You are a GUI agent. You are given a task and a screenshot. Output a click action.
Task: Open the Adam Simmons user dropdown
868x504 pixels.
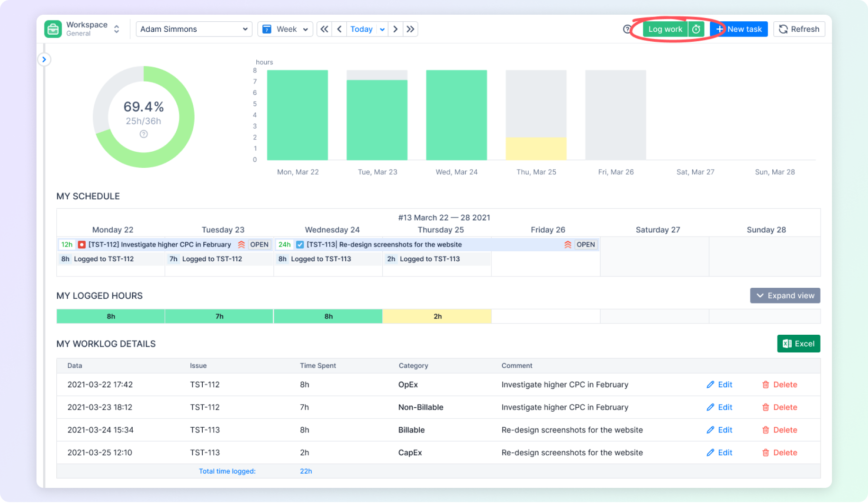(x=194, y=29)
